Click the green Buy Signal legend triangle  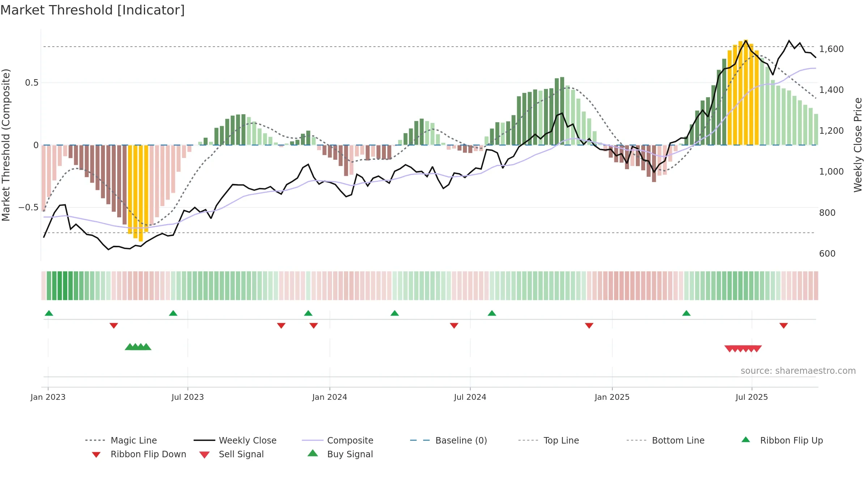click(x=313, y=453)
